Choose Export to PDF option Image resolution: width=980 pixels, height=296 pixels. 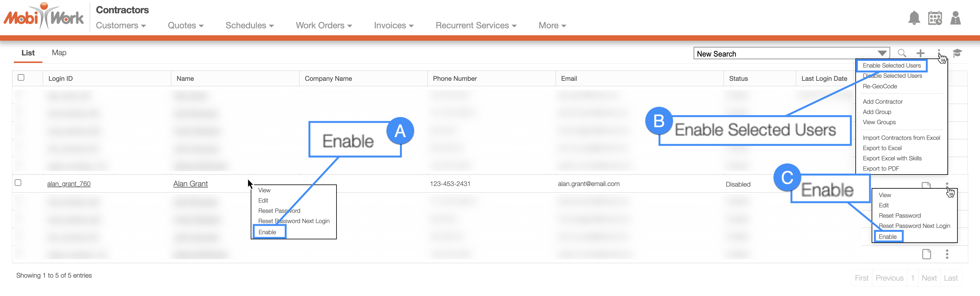[881, 168]
